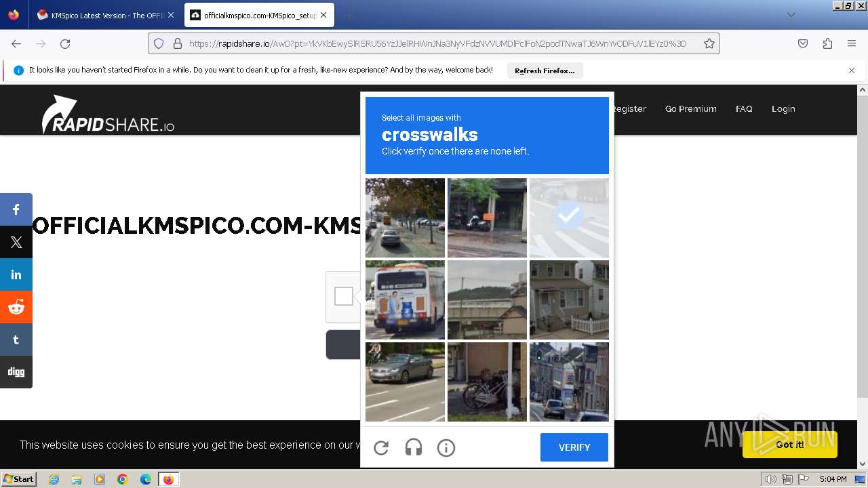
Task: Launch Edge from taskbar
Action: (x=146, y=479)
